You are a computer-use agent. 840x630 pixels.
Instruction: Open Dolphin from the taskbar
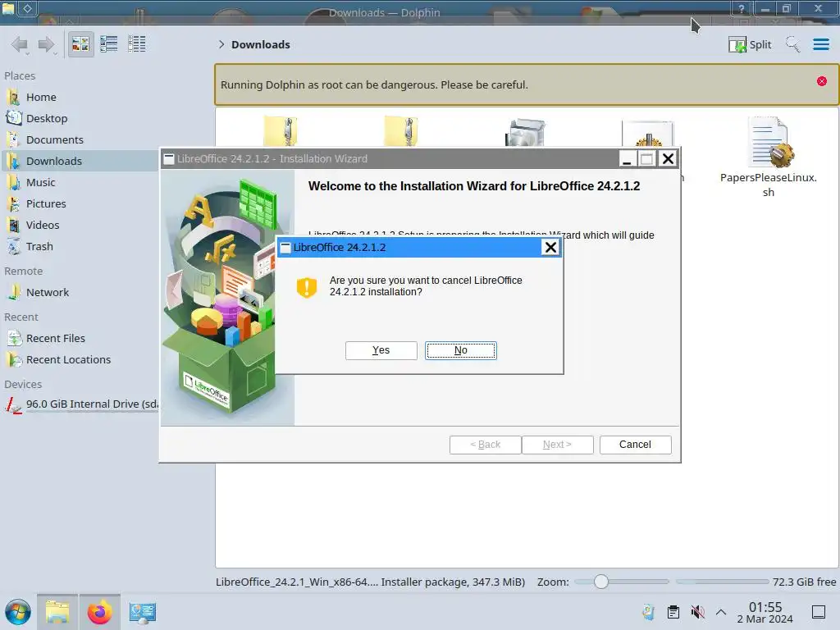57,612
